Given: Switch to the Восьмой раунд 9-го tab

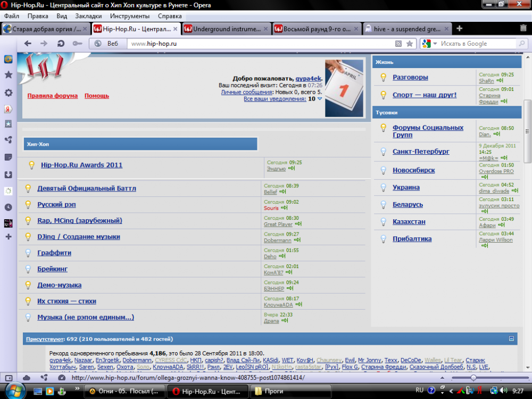Looking at the screenshot, I should tap(316, 29).
